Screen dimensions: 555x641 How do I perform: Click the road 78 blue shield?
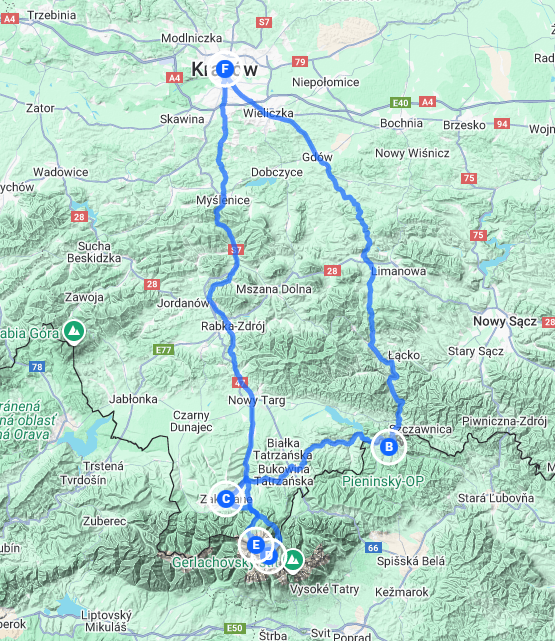point(37,367)
